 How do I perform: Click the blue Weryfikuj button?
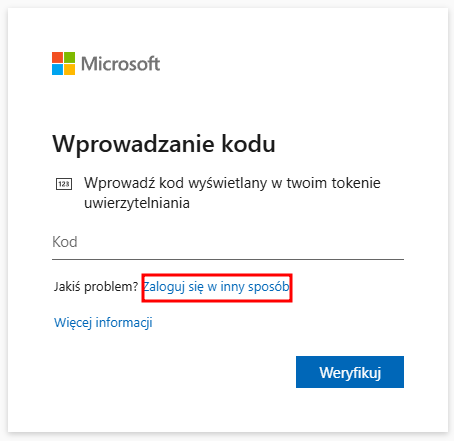350,372
